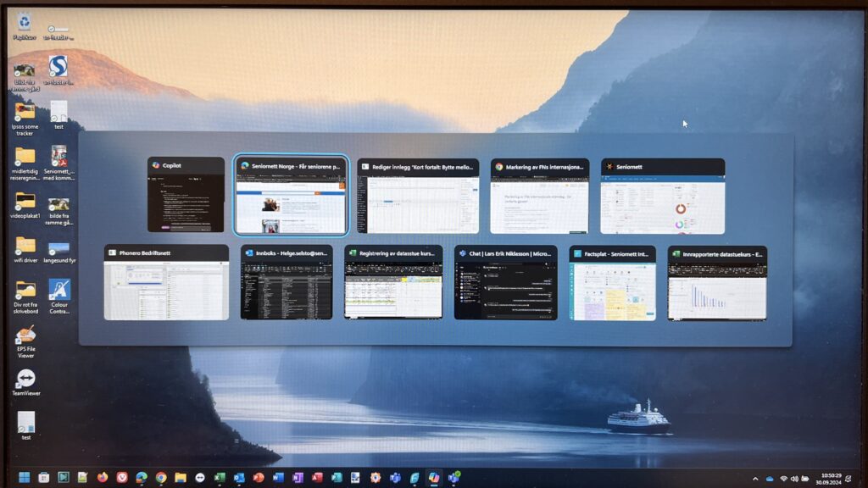This screenshot has height=488, width=868.
Task: Open File Explorer from the taskbar
Action: [181, 476]
